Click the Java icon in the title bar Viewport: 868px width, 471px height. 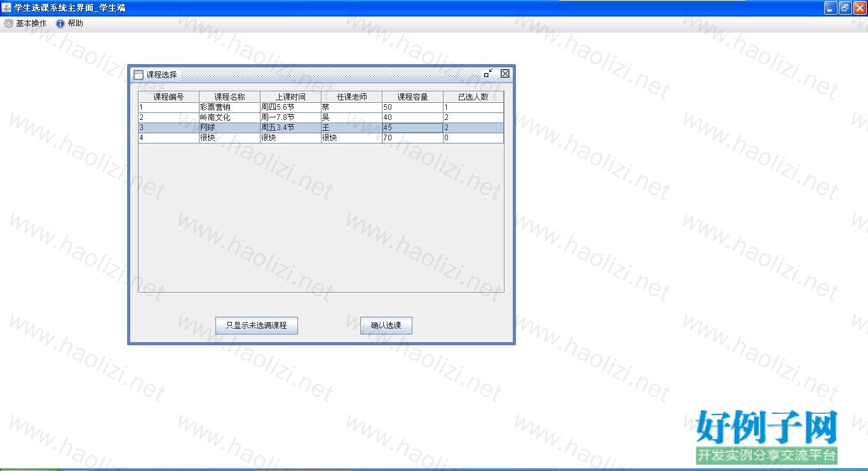(x=7, y=8)
